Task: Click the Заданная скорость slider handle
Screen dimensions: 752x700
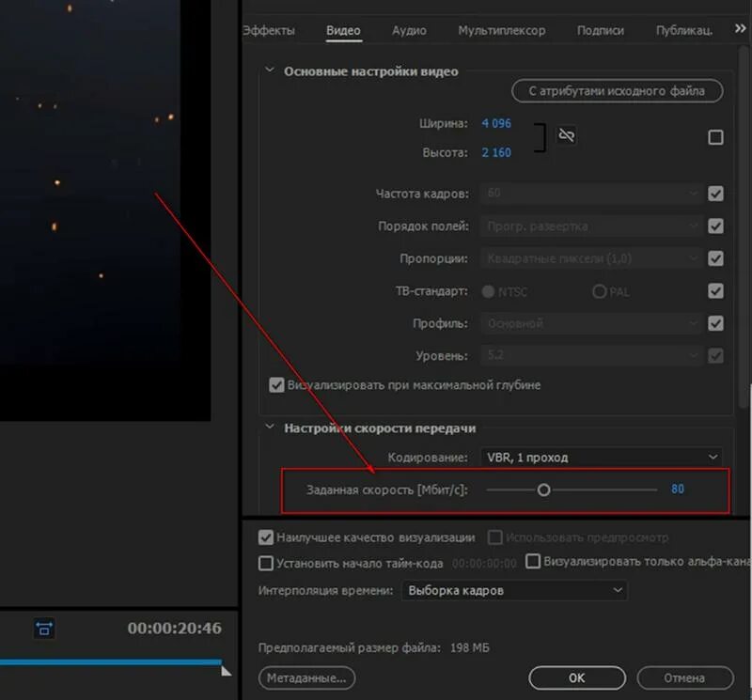Action: coord(543,490)
